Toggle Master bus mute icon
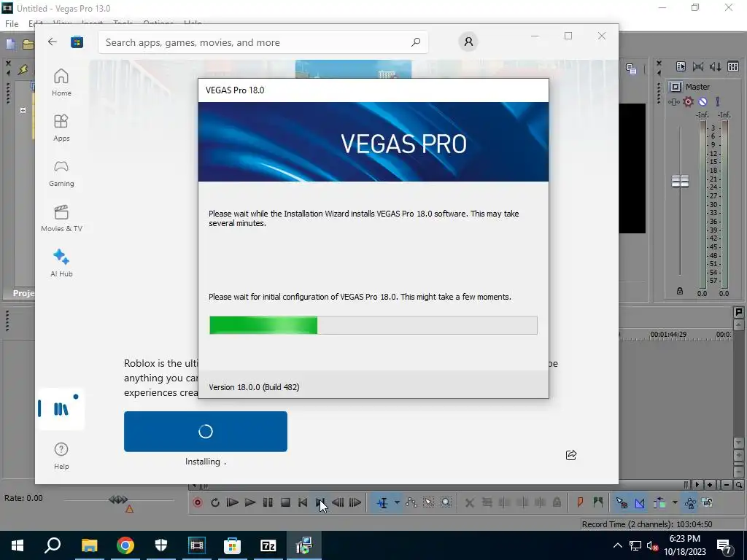The height and width of the screenshot is (560, 747). (x=703, y=101)
